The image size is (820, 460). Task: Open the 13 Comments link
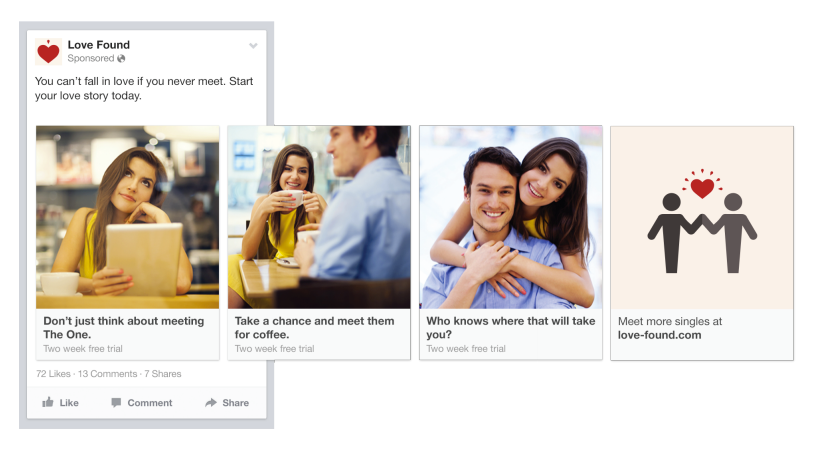[107, 374]
